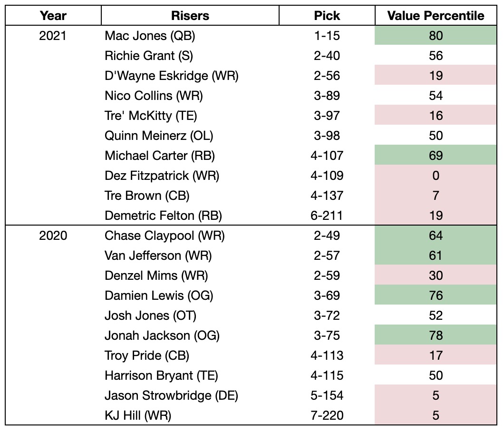Select the Pick column header
Viewport: 504px width, 434px height.
[x=327, y=16]
